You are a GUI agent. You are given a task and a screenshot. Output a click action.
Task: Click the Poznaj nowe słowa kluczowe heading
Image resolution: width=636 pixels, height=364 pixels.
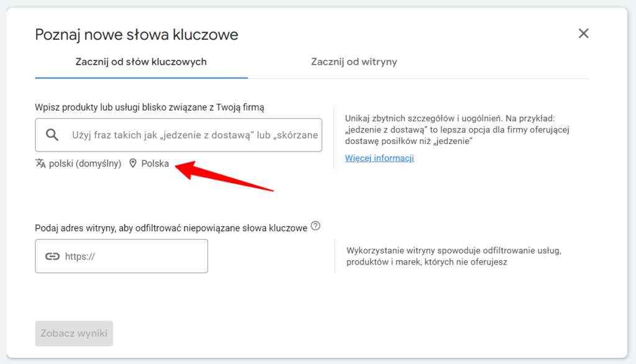pos(137,34)
